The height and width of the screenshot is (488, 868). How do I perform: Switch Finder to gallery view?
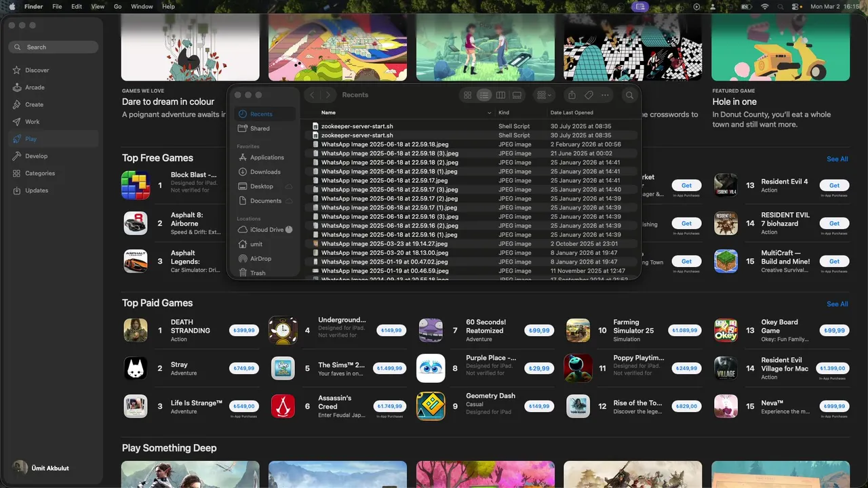pos(517,96)
